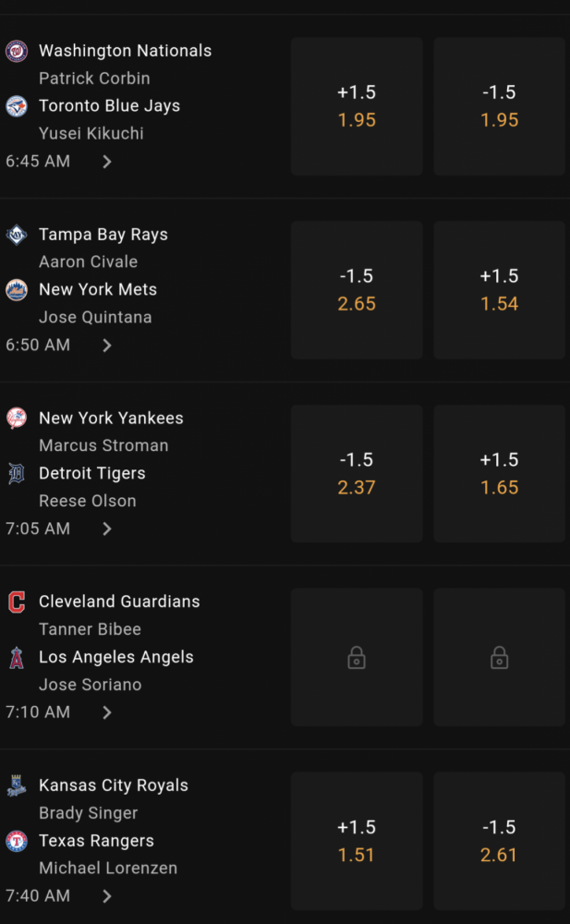Click the New York Yankees logo
The width and height of the screenshot is (570, 924).
(x=17, y=418)
